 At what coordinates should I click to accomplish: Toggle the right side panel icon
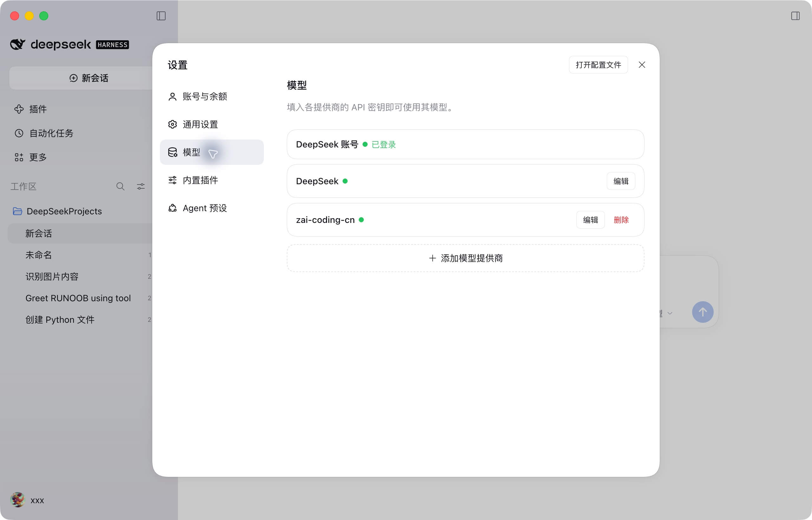tap(795, 16)
